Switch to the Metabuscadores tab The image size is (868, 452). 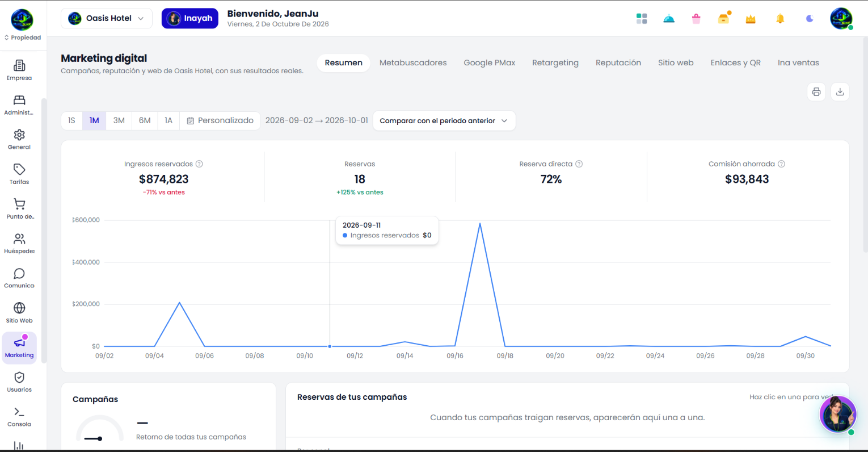click(413, 63)
